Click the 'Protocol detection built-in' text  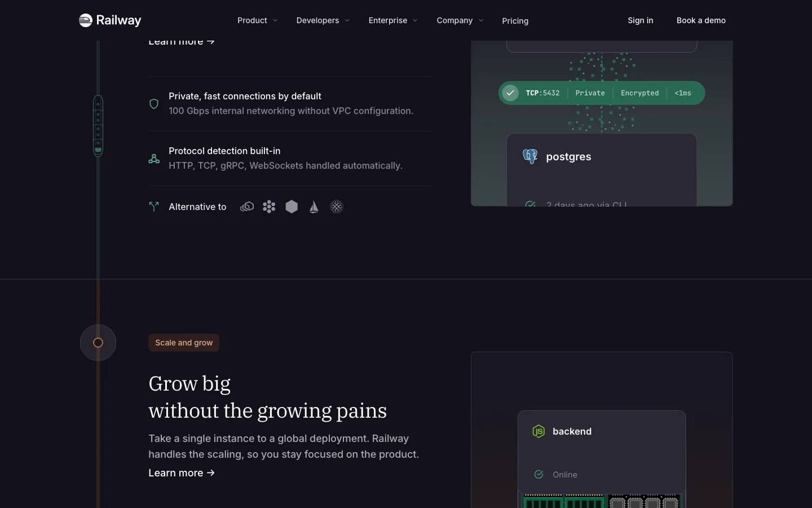point(224,151)
